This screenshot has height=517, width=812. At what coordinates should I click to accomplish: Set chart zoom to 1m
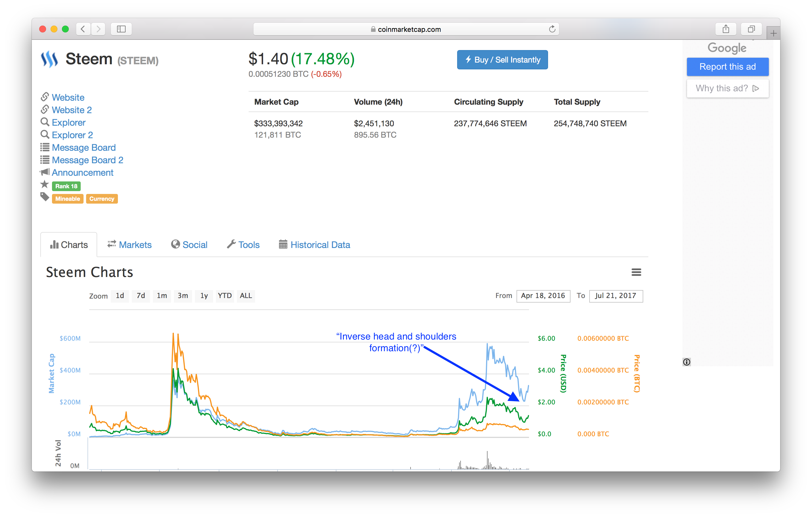pyautogui.click(x=162, y=296)
